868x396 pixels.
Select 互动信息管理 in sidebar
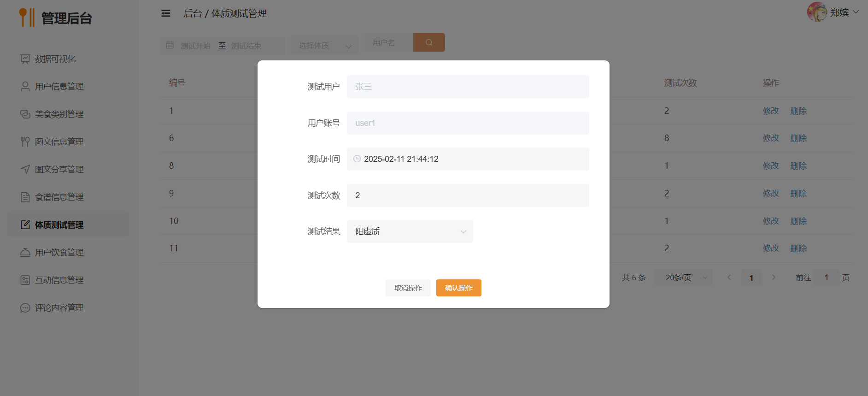68,280
